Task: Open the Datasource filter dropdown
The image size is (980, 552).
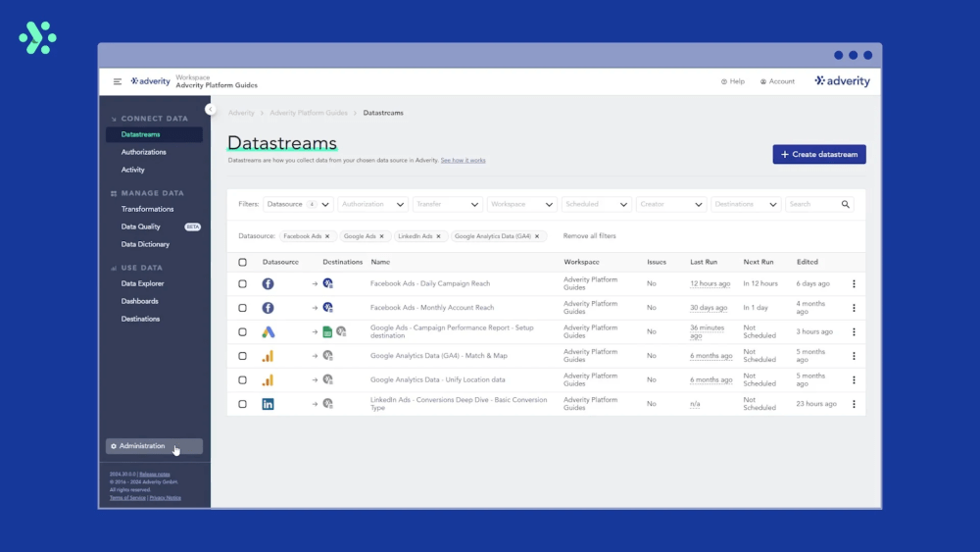Action: pyautogui.click(x=298, y=204)
